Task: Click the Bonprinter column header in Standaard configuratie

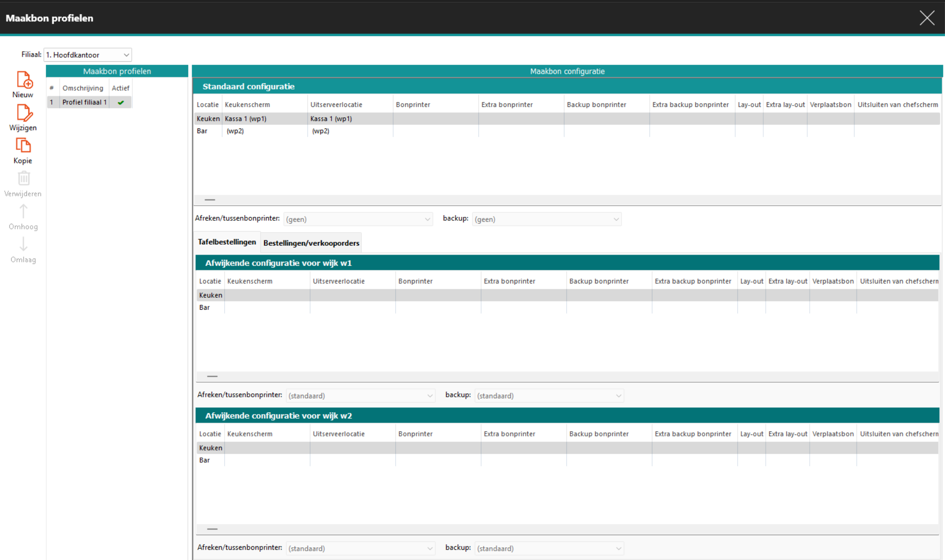Action: click(x=413, y=105)
